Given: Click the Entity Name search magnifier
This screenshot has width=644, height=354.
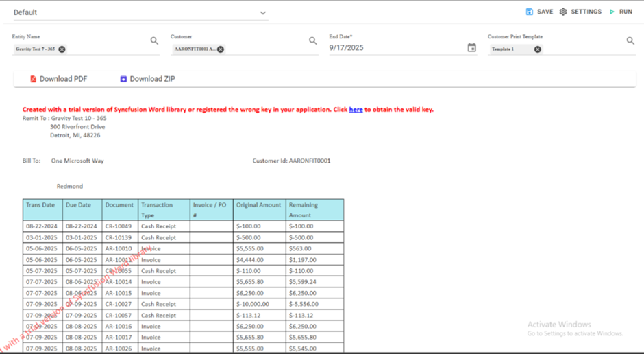Looking at the screenshot, I should tap(154, 41).
